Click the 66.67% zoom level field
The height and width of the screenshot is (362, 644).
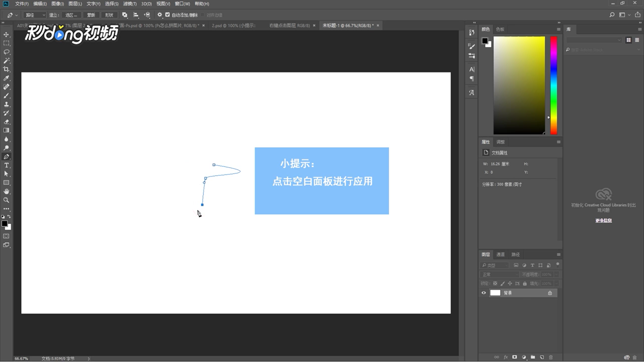21,358
